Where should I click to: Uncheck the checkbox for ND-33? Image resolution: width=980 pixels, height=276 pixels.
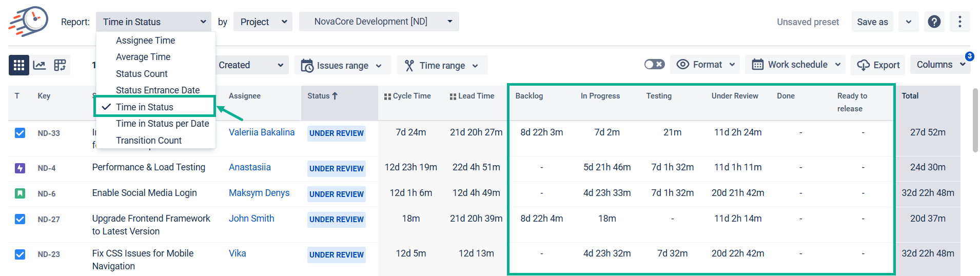coord(20,133)
